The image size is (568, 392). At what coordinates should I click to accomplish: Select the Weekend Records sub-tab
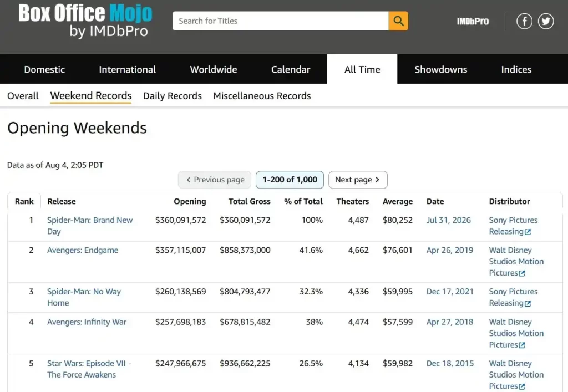click(90, 96)
